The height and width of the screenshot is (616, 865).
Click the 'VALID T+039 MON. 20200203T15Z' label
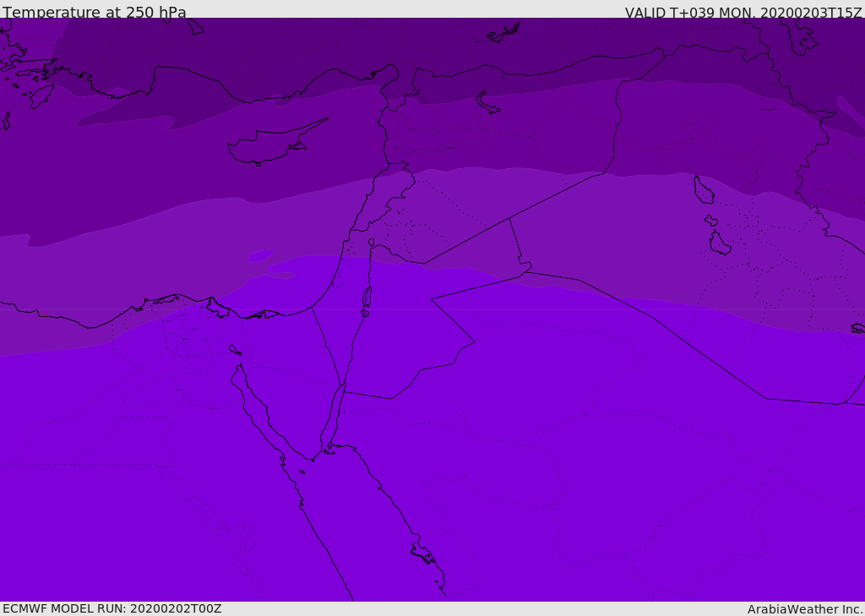(x=743, y=13)
